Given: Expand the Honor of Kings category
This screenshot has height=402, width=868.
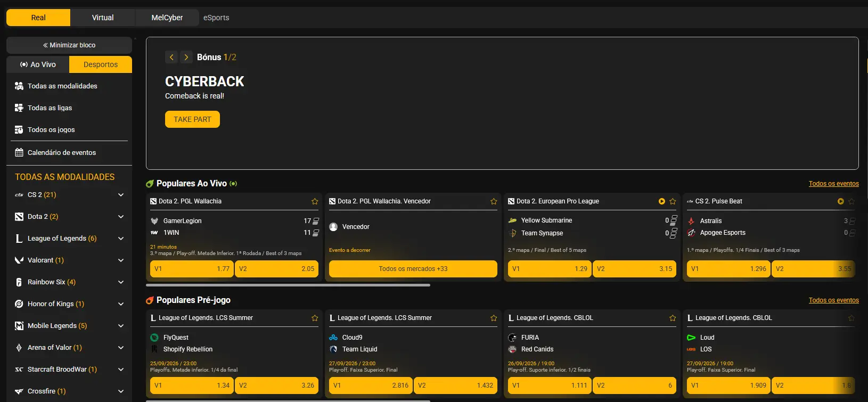Looking at the screenshot, I should coord(121,304).
